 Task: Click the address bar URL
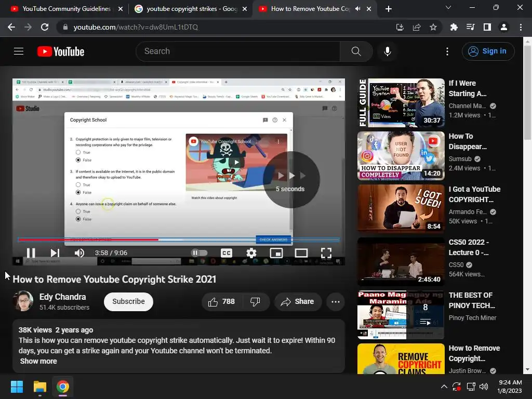[136, 27]
